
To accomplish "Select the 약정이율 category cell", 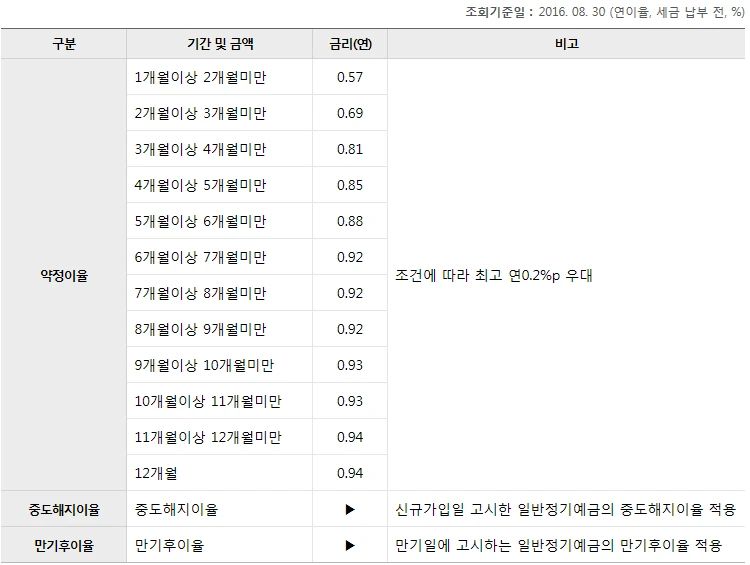I will (64, 275).
